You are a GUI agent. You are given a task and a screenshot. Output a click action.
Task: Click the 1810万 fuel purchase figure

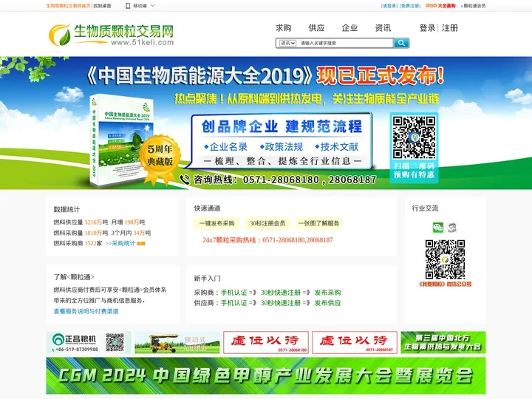pyautogui.click(x=93, y=233)
